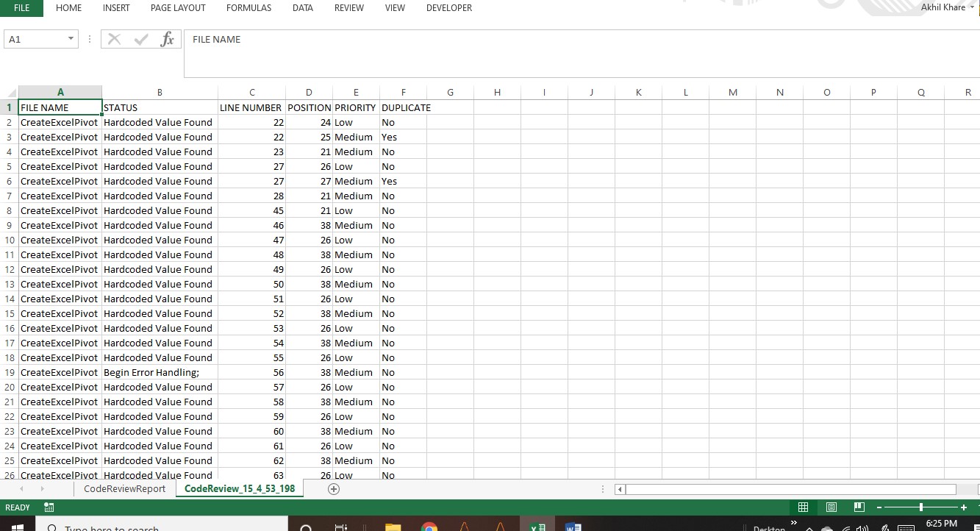Select 'Yes' duplicate cell in row 6

(403, 181)
